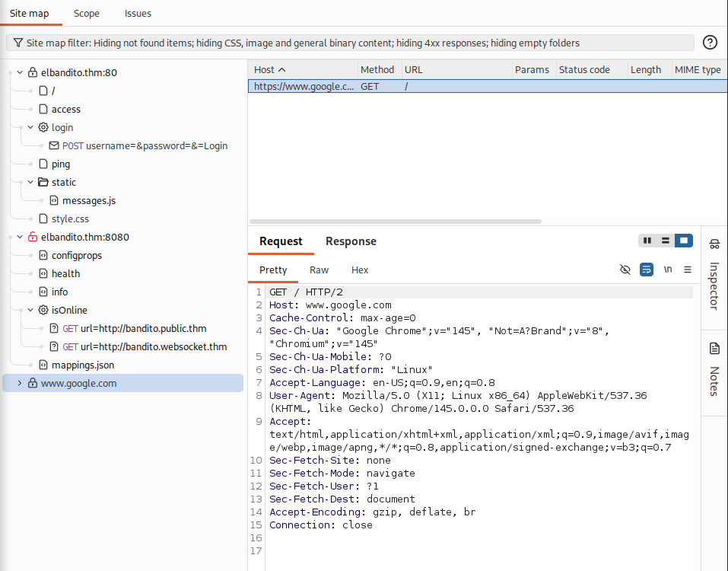728x571 pixels.
Task: Click the script file icon for messages.js
Action: coord(54,200)
